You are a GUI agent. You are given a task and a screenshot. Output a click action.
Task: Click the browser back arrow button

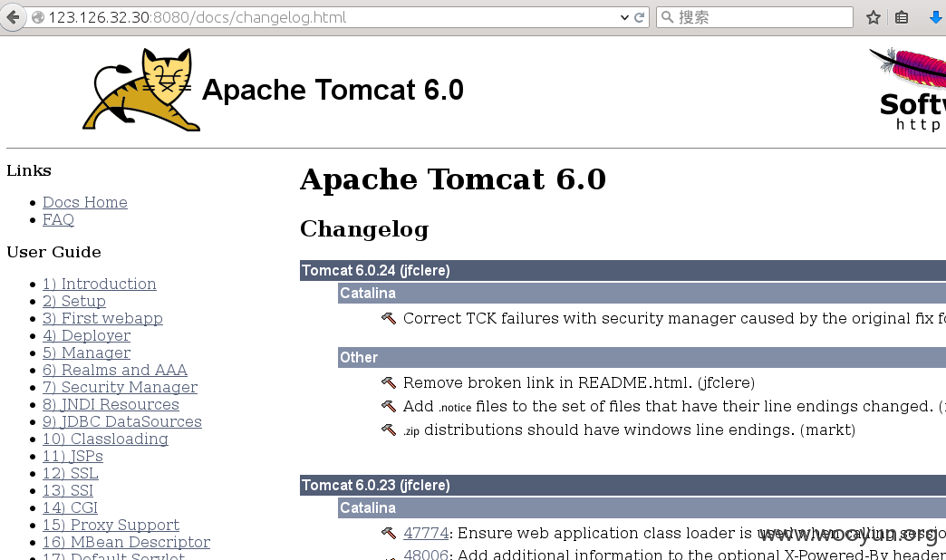tap(12, 17)
